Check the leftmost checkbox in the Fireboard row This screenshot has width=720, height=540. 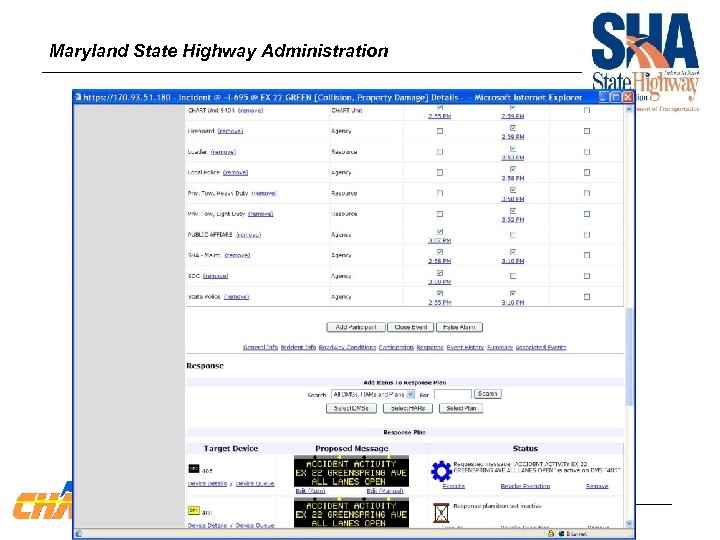(440, 131)
